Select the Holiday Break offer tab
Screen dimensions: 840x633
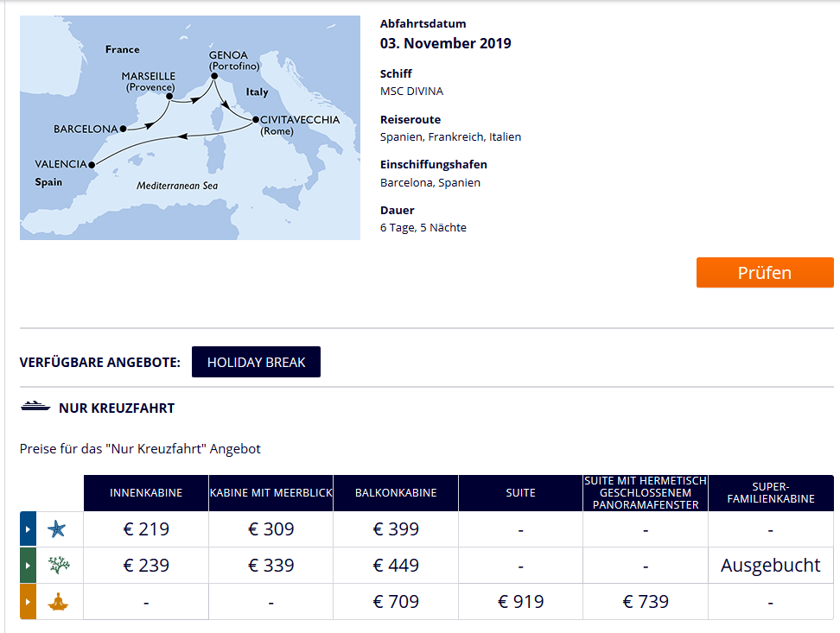256,363
